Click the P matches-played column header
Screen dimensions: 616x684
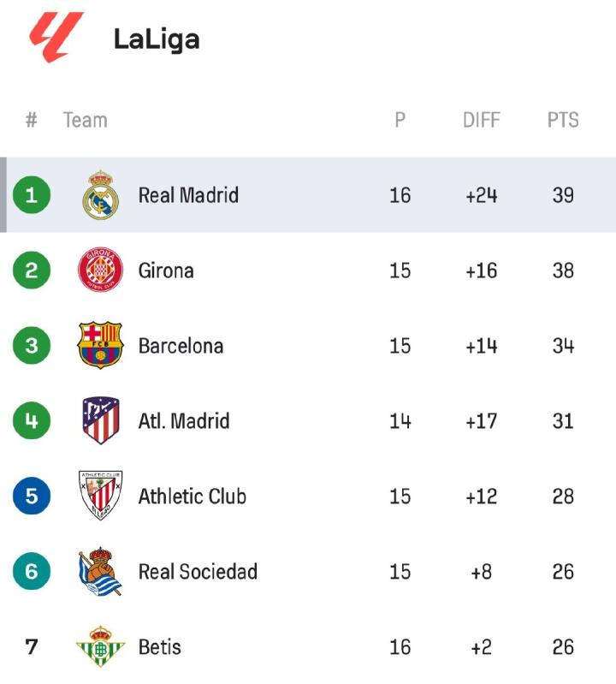point(400,121)
